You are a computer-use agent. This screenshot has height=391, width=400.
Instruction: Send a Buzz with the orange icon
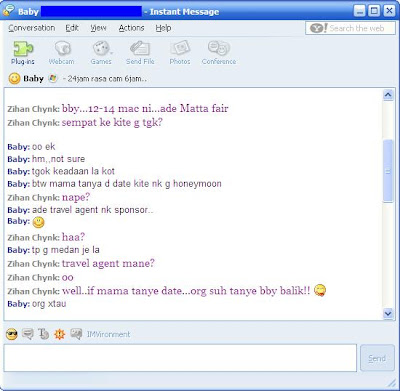pyautogui.click(x=60, y=334)
